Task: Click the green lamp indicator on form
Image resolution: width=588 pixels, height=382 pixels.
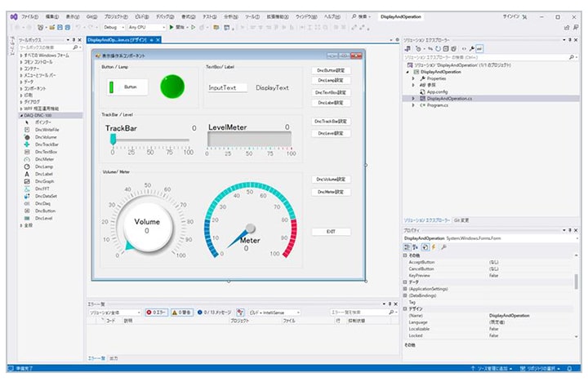Action: 172,87
